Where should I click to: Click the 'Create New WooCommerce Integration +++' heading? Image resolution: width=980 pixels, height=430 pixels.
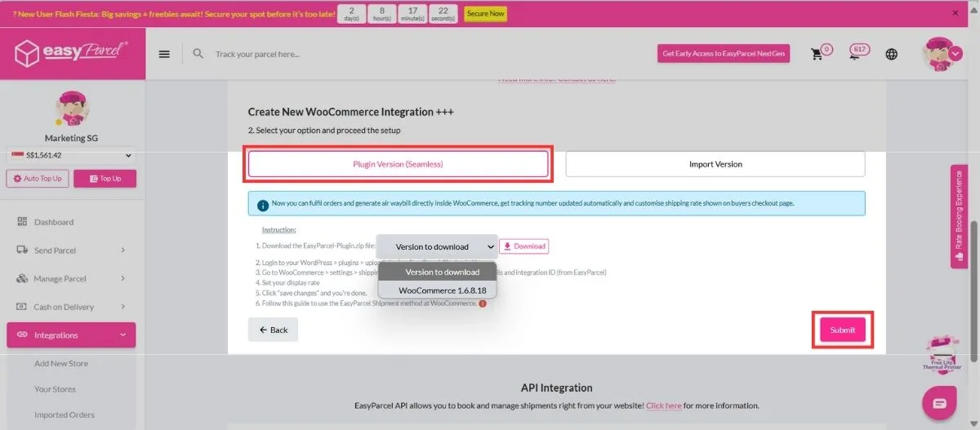[351, 112]
